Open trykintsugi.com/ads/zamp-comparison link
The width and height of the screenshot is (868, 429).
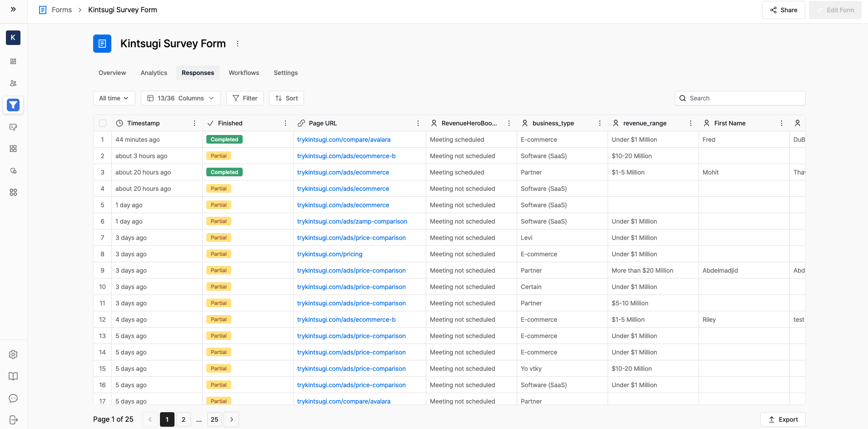click(352, 221)
